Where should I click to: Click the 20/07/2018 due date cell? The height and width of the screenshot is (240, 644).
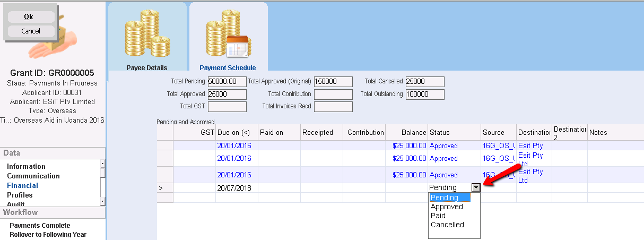click(x=237, y=188)
